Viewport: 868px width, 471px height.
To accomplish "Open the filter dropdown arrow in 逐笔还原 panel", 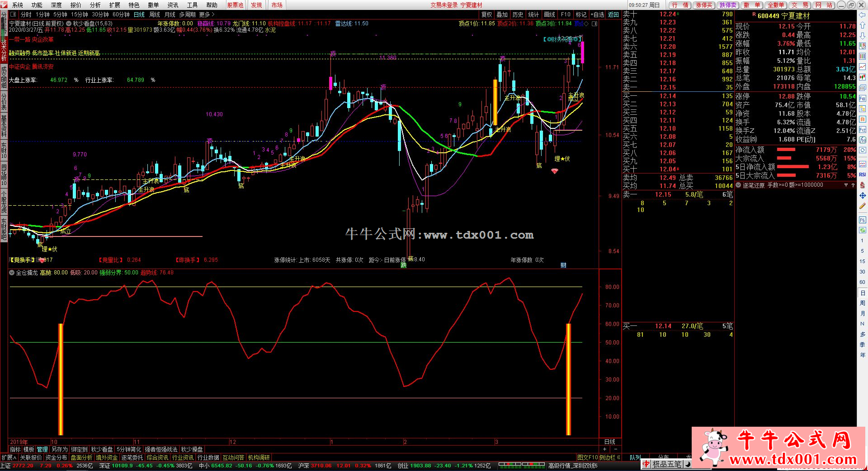I will [846, 185].
